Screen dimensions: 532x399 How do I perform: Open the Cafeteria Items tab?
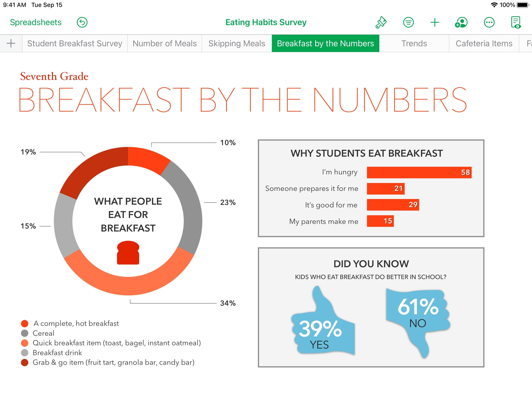click(x=484, y=43)
